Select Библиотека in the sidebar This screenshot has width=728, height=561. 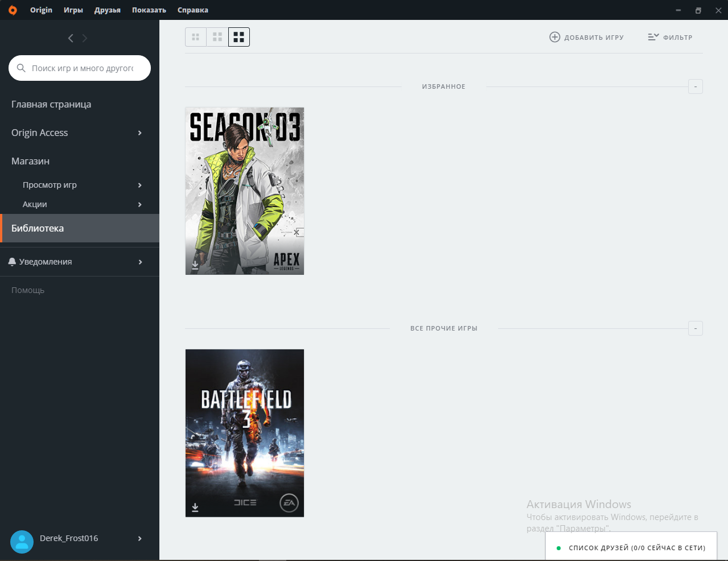[80, 228]
